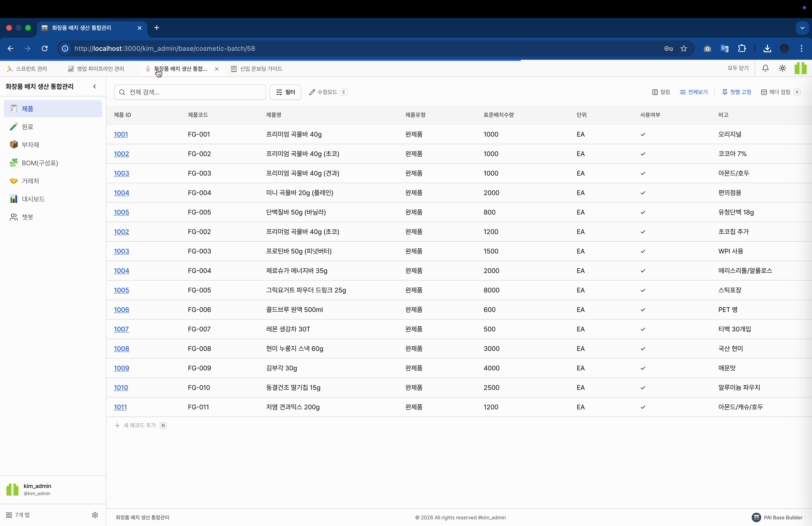812x526 pixels.
Task: Switch to 신입 온보딩 가이드 tab
Action: point(257,69)
